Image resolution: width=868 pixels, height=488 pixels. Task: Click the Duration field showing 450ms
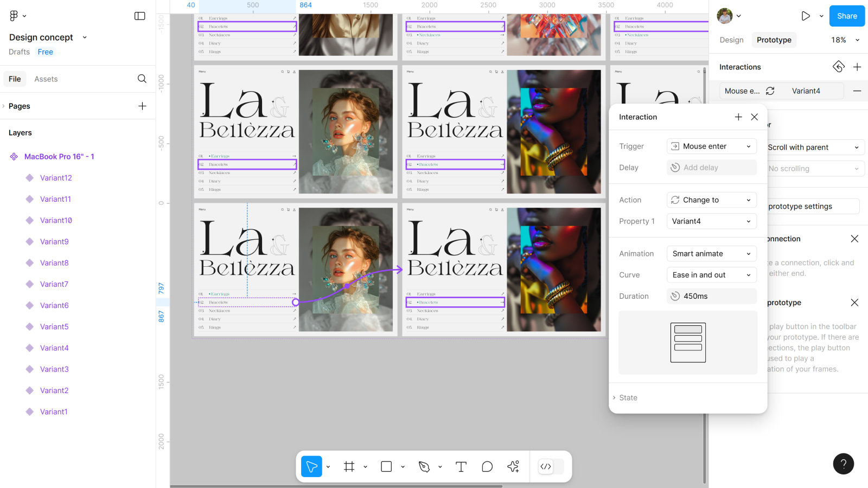pos(711,296)
